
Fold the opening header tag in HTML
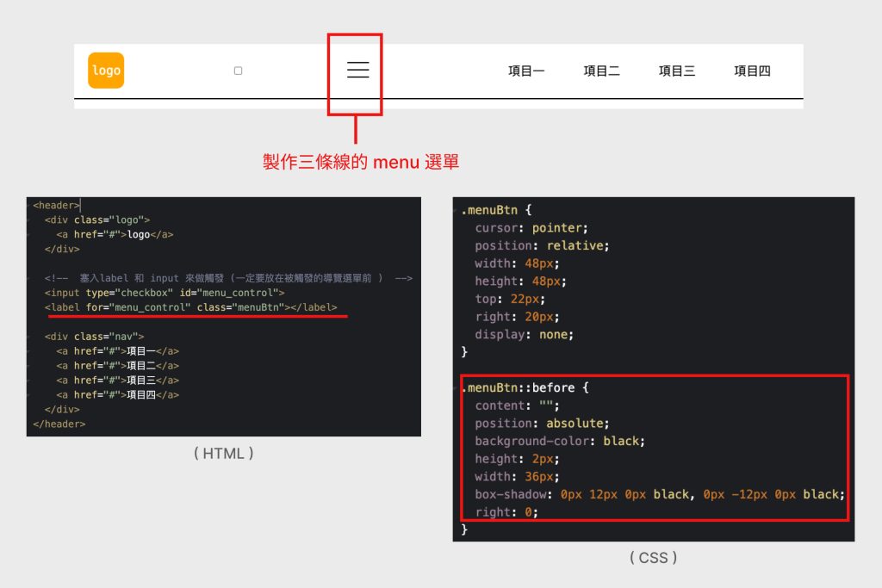click(x=30, y=206)
